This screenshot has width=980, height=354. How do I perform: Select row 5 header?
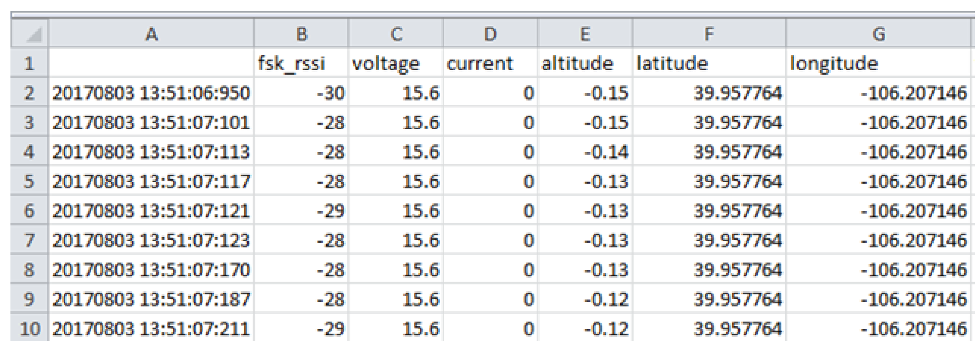[x=30, y=181]
